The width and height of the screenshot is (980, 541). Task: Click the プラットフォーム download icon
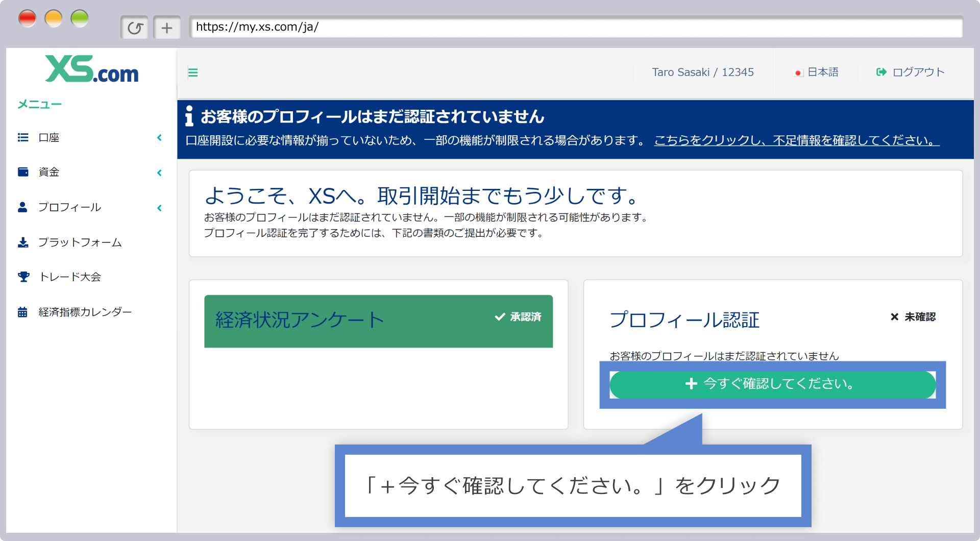coord(23,242)
